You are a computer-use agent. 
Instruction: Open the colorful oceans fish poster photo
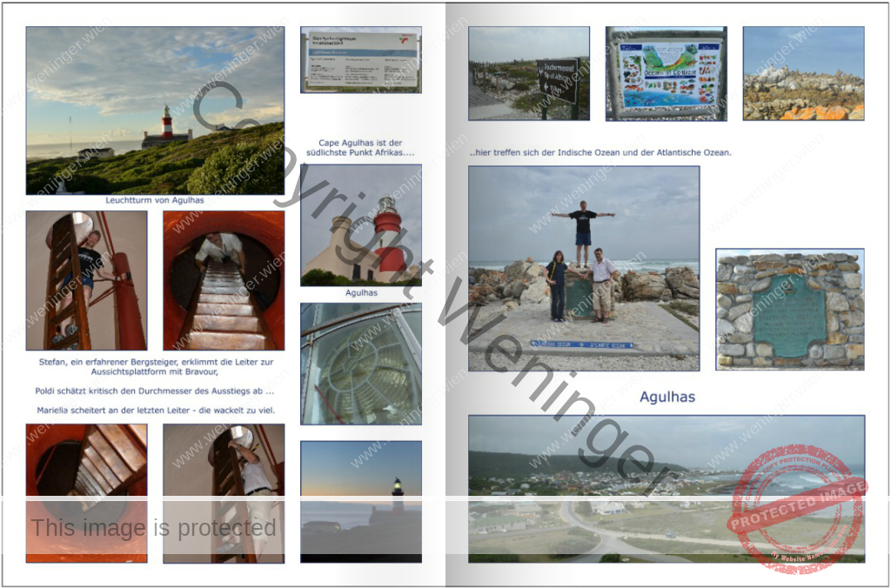[666, 73]
